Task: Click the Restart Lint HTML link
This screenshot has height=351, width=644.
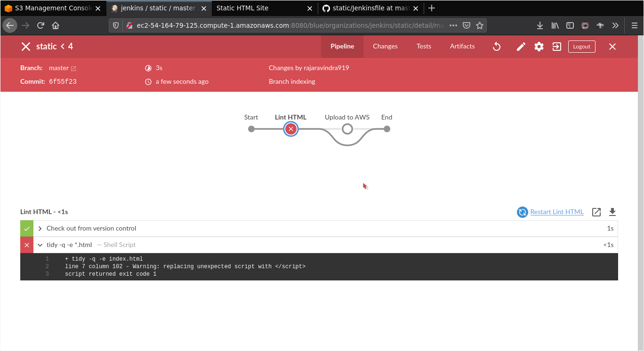Action: pos(557,212)
